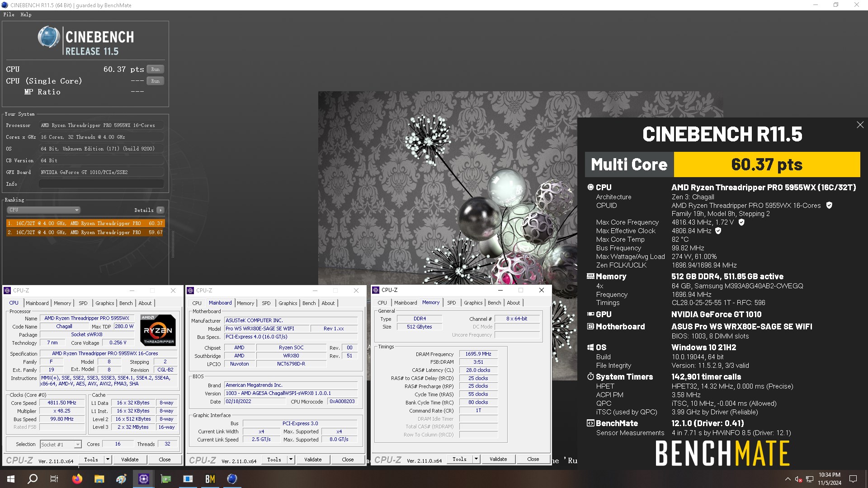Image resolution: width=868 pixels, height=488 pixels.
Task: Expand Tools dropdown arrow in second CPU-Z window
Action: coord(291,460)
